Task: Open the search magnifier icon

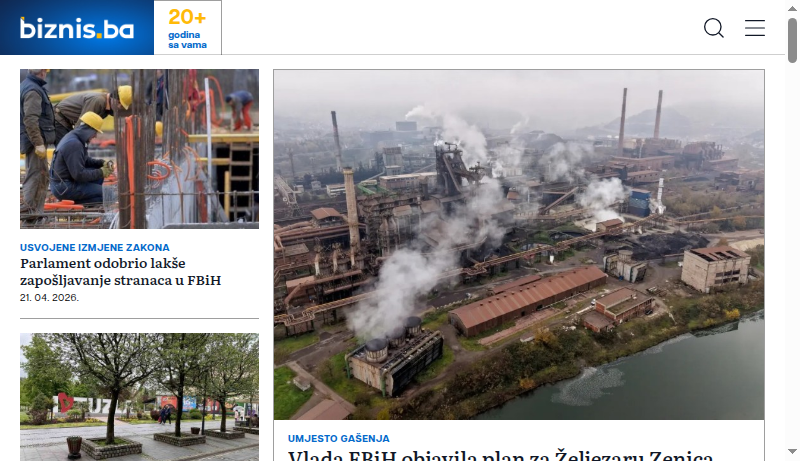Action: pyautogui.click(x=714, y=28)
